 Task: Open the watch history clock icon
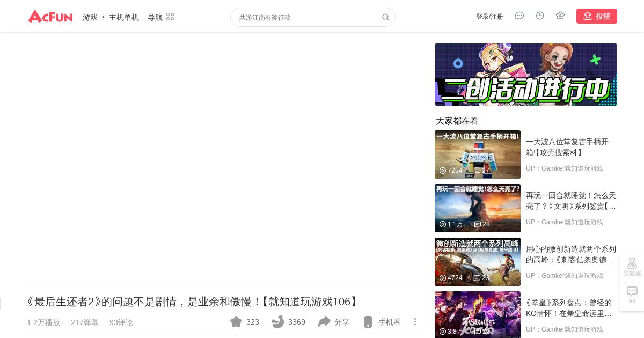(x=540, y=16)
